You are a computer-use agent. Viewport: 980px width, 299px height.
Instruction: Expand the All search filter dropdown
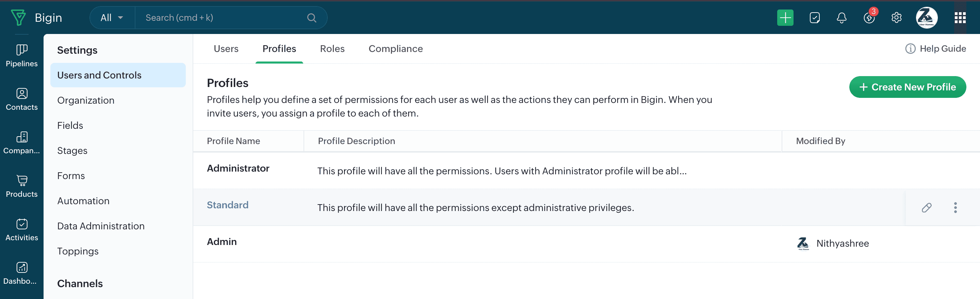coord(112,18)
